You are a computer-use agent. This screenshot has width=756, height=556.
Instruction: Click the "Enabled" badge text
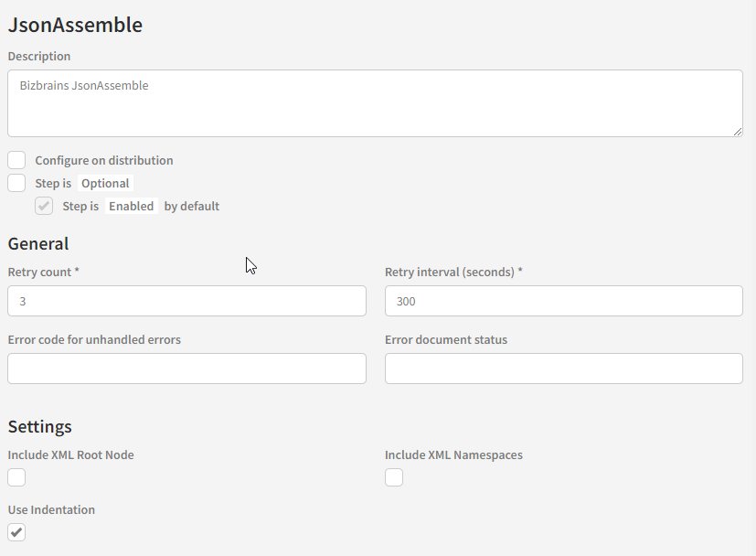[131, 206]
